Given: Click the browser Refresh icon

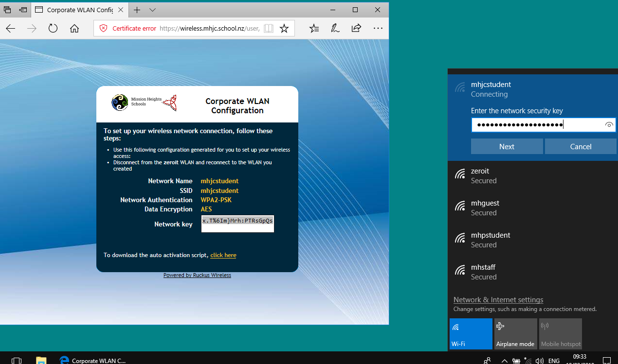Looking at the screenshot, I should (53, 29).
